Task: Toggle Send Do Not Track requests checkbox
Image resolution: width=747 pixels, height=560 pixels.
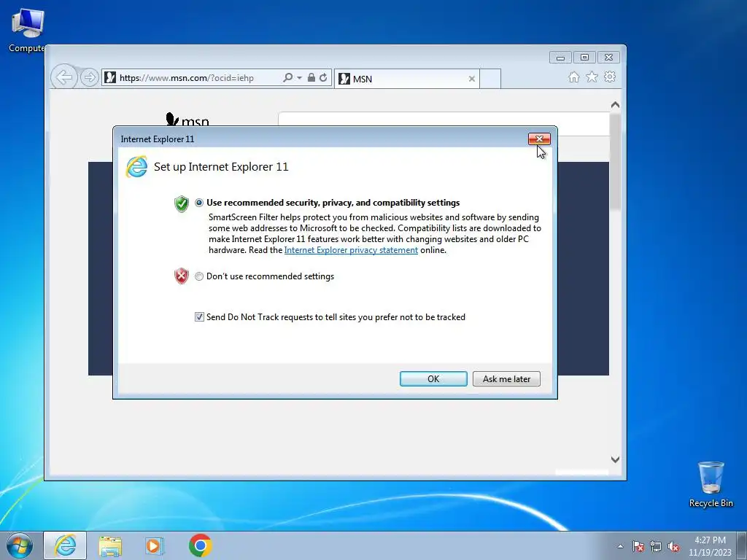Action: pos(199,316)
